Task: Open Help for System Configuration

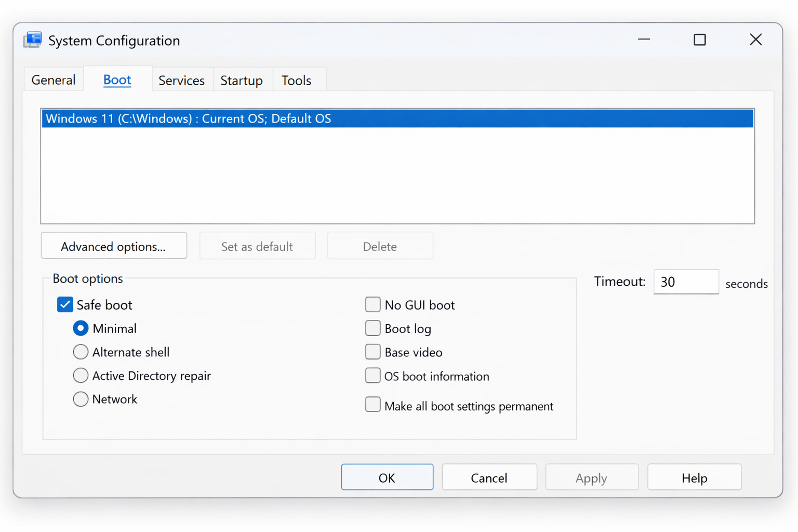Action: pyautogui.click(x=694, y=477)
